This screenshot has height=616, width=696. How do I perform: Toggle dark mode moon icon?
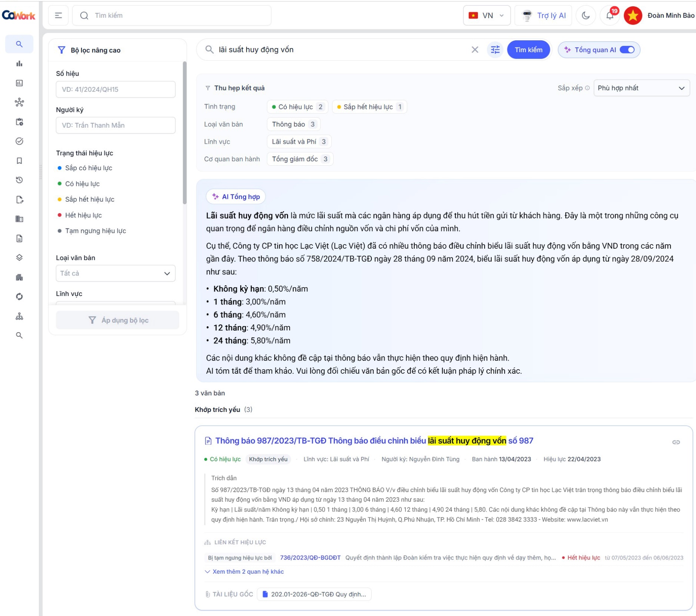click(585, 15)
